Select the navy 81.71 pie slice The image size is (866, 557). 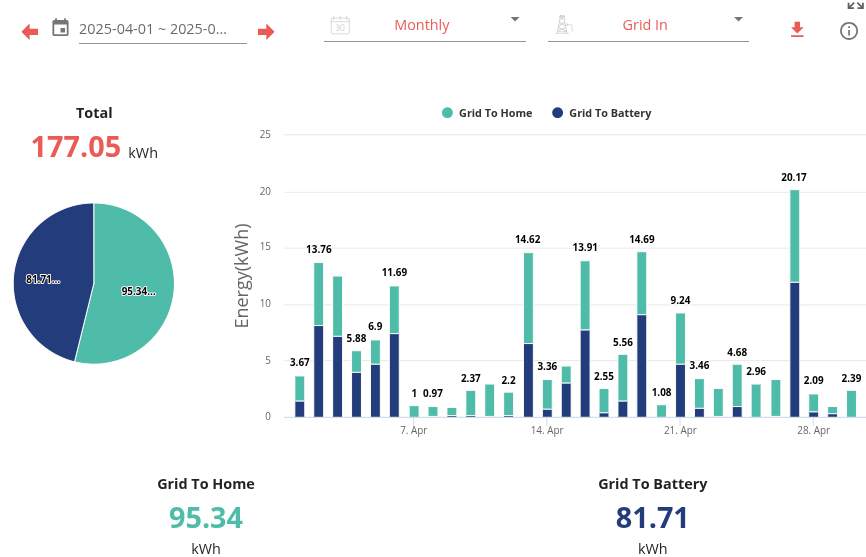coord(52,282)
